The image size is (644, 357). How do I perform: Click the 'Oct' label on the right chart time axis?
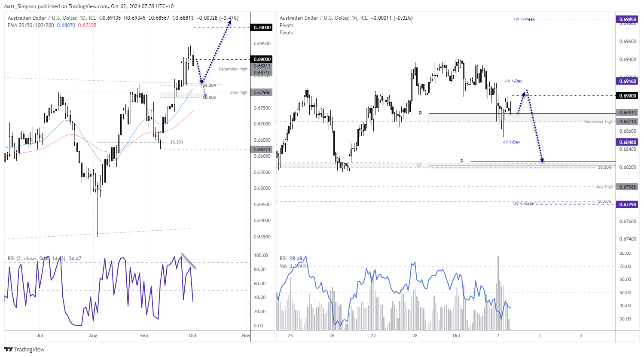pos(456,336)
